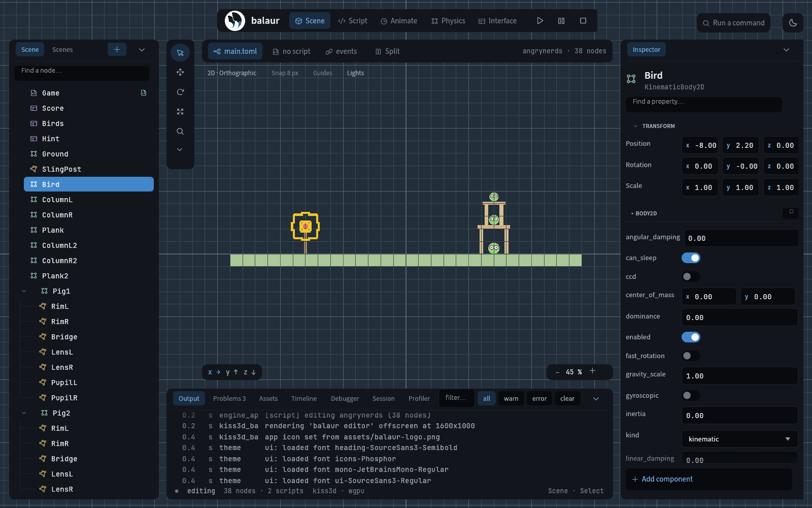Enable the gyroscopic switch
812x508 pixels.
[x=691, y=396]
